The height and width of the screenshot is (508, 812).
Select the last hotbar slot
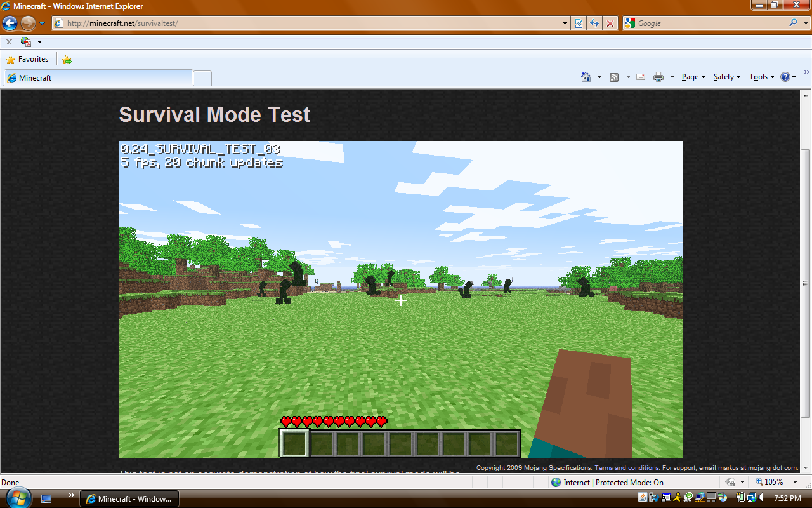tap(507, 443)
